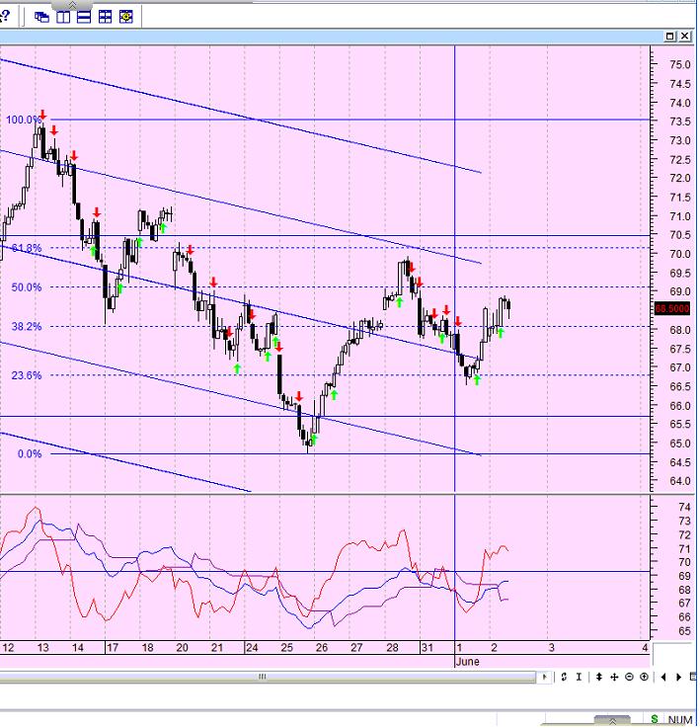
Task: Tile chart windows vertically
Action: pyautogui.click(x=63, y=17)
